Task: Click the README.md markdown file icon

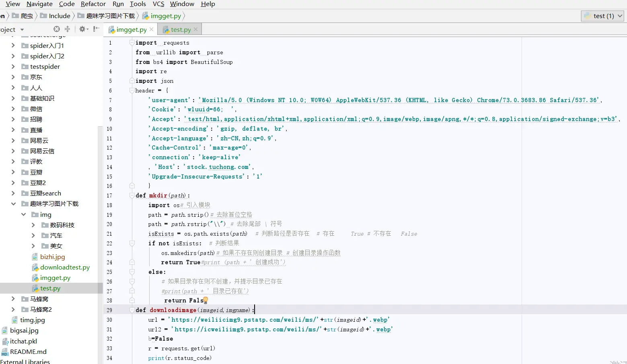Action: click(5, 352)
